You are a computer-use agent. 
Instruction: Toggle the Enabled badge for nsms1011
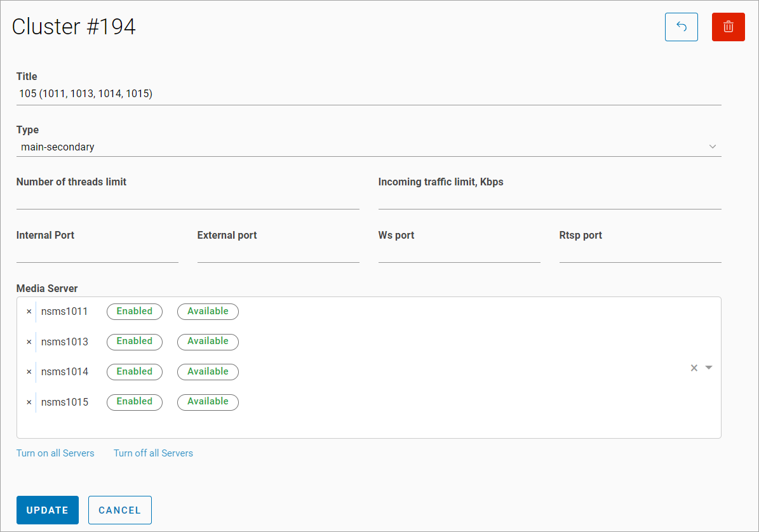[x=135, y=312]
